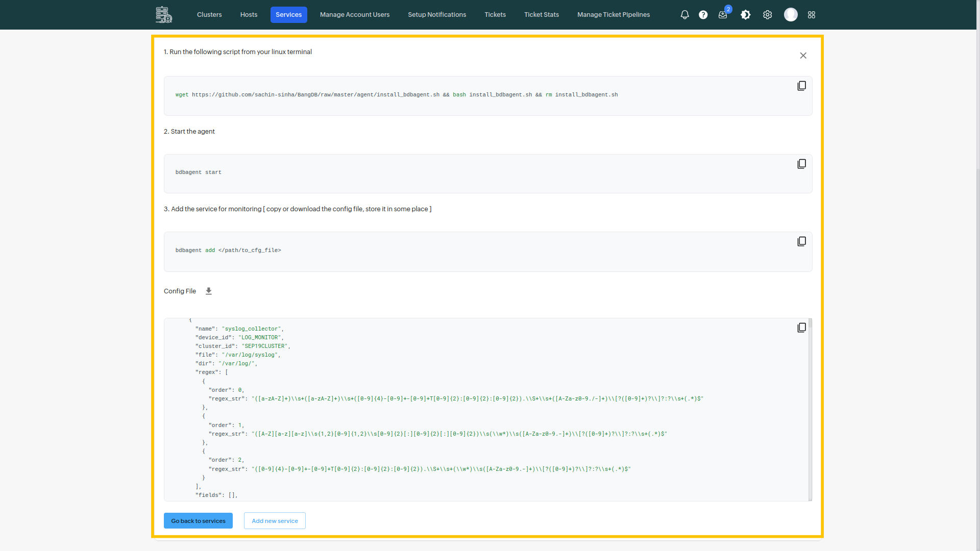Toggle the dark mode theme icon
The width and height of the screenshot is (980, 551).
(746, 15)
